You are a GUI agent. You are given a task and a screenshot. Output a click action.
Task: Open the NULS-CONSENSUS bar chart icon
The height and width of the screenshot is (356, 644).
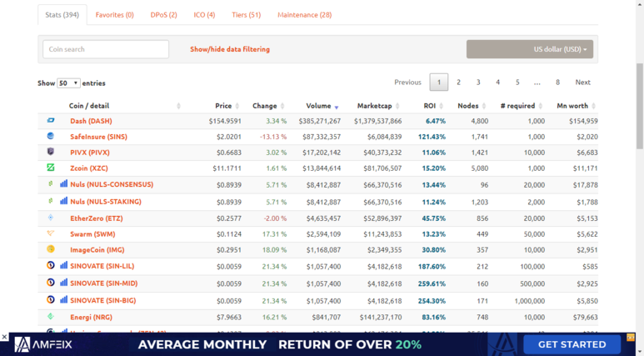click(x=63, y=183)
